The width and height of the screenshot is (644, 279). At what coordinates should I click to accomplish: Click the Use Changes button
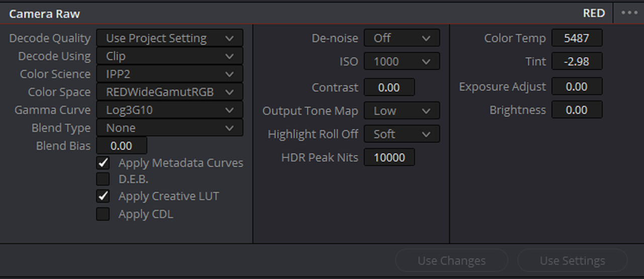(451, 261)
